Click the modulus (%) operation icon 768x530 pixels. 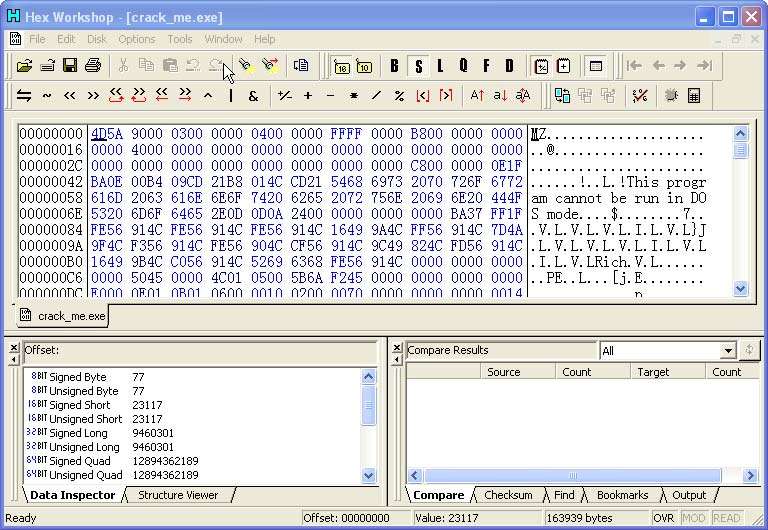399,96
